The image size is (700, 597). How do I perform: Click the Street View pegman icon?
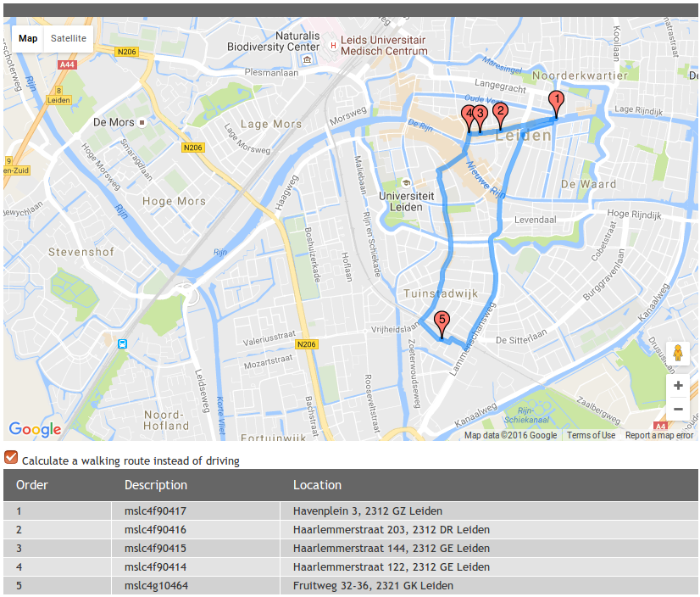pyautogui.click(x=677, y=353)
